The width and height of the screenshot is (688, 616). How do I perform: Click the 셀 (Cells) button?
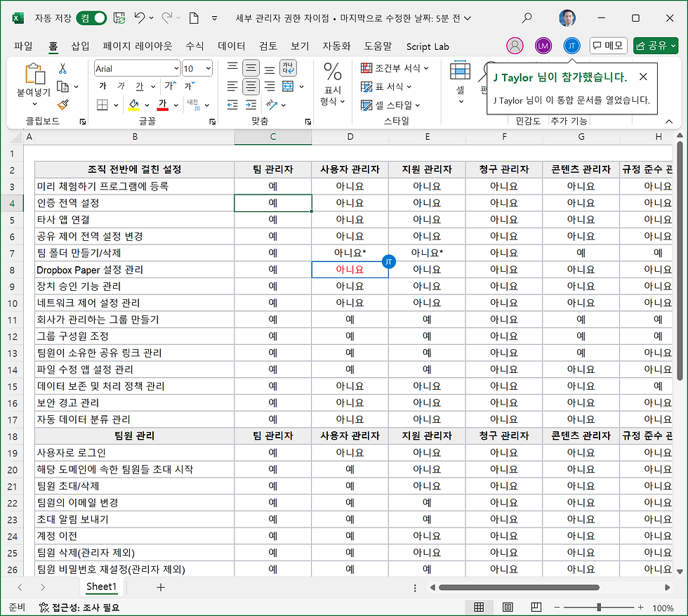point(461,83)
